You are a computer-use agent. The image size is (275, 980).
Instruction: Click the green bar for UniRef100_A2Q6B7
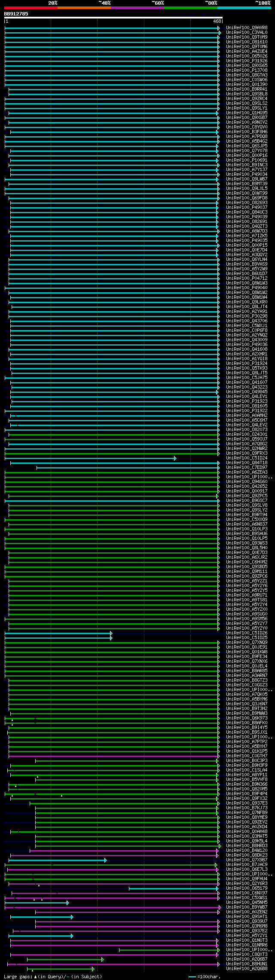(65, 959)
